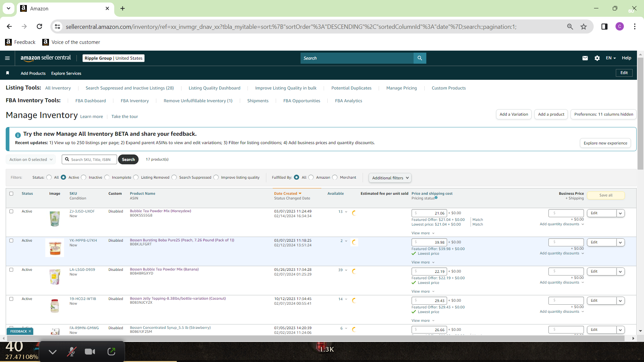Open Edit dropdown arrow for Bursting Boba row
This screenshot has height=362, width=644.
(621, 242)
